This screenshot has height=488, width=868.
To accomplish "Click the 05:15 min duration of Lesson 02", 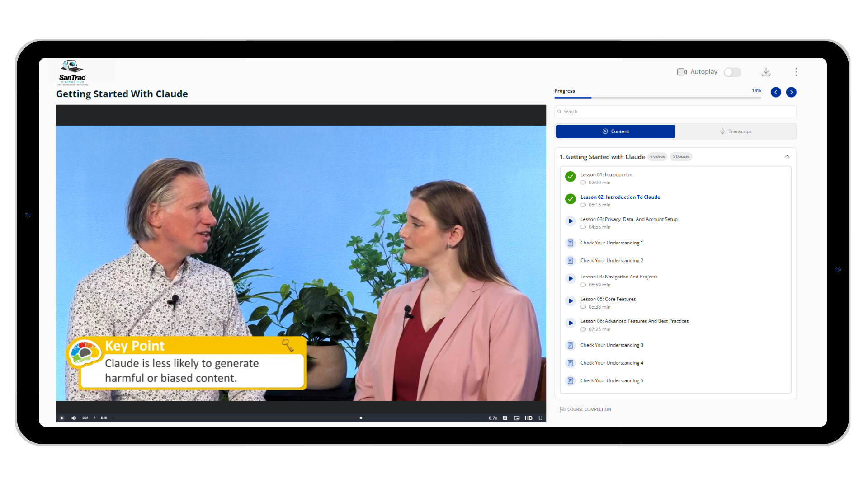I will pos(599,205).
